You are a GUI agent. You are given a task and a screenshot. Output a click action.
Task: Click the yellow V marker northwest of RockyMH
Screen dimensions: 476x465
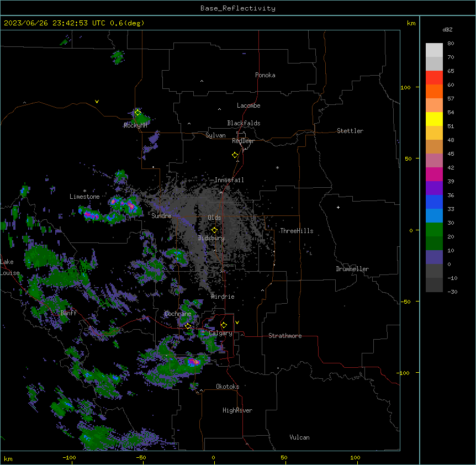(x=97, y=102)
